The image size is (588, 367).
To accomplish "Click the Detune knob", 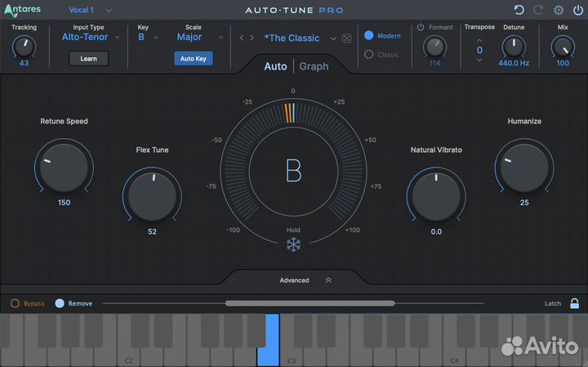I will pyautogui.click(x=514, y=47).
